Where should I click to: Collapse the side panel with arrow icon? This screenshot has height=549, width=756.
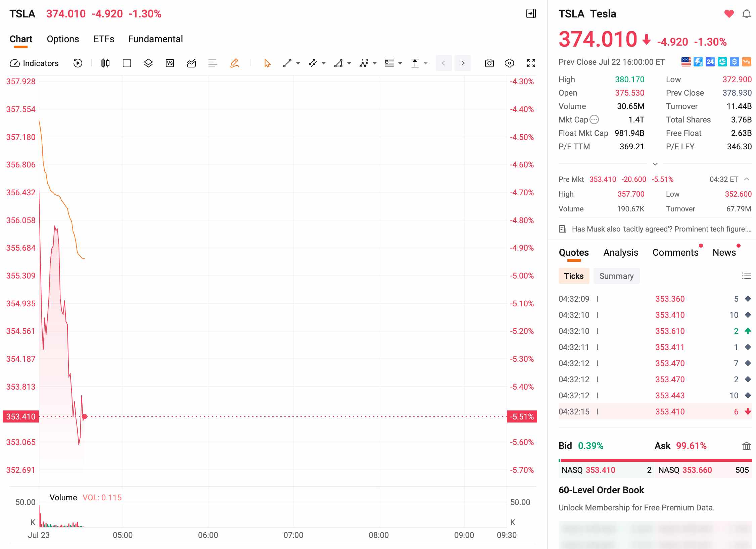(x=531, y=14)
